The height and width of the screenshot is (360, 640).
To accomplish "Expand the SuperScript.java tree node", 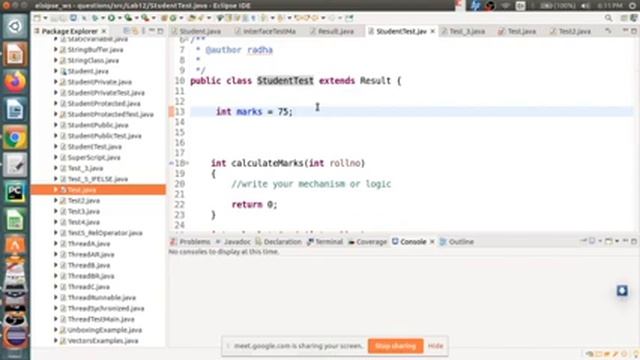I will coord(56,157).
